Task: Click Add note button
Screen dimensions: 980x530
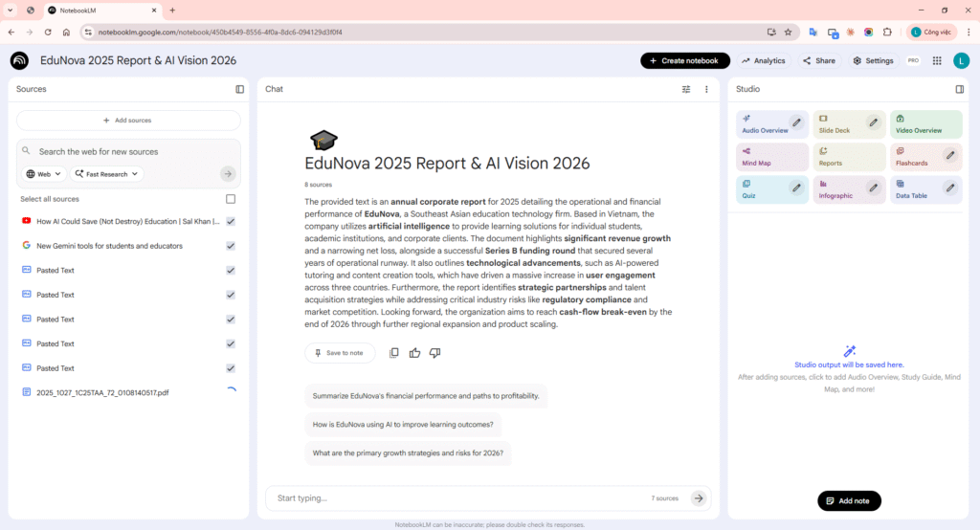Action: [x=849, y=501]
